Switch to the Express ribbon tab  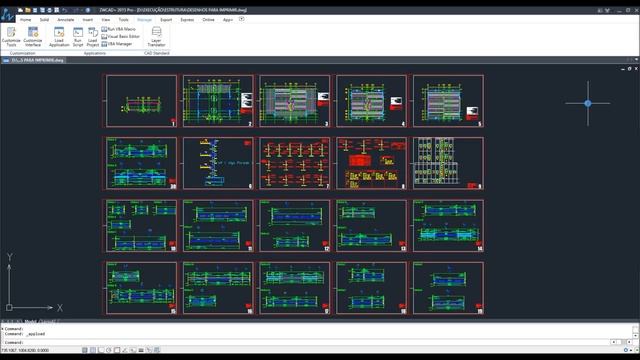[x=187, y=20]
